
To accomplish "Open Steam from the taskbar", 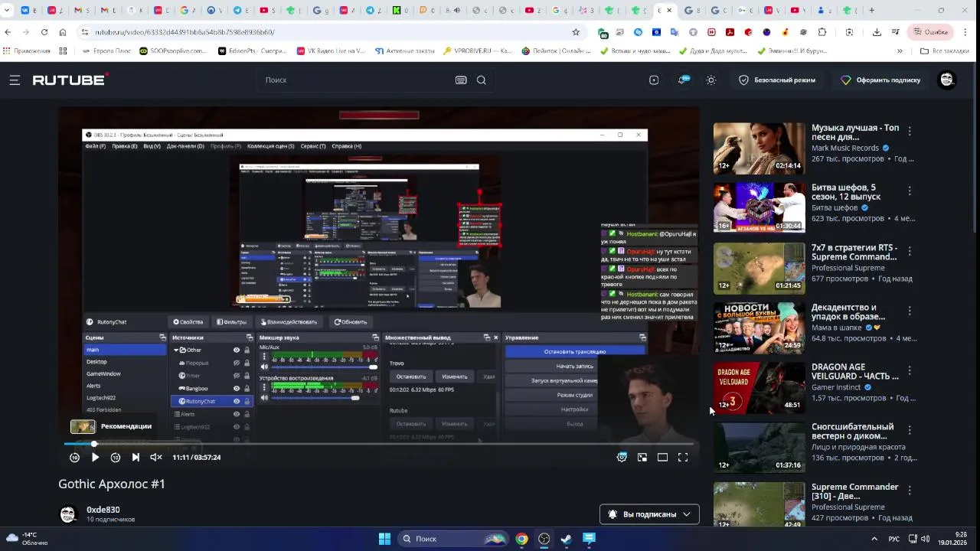I will point(567,539).
